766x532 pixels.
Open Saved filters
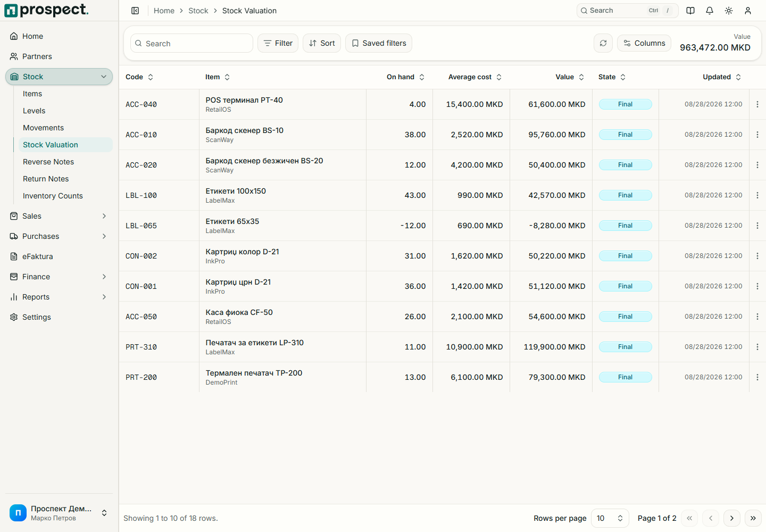point(379,43)
